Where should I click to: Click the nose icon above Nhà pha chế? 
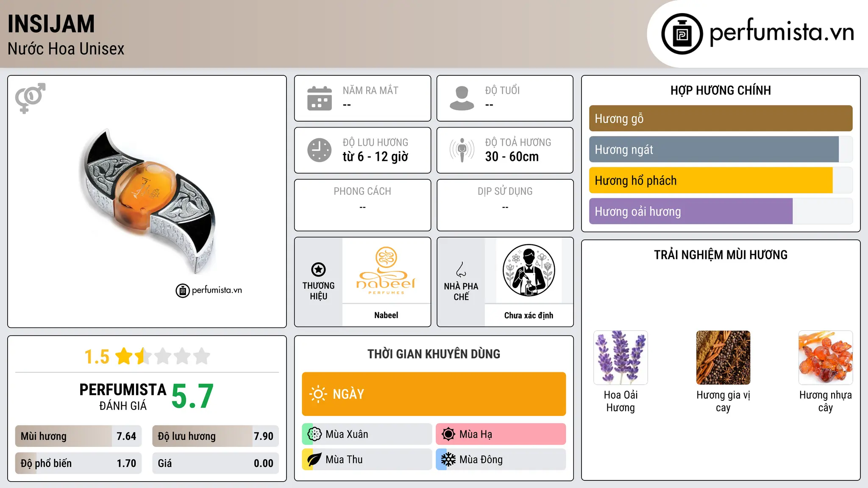pyautogui.click(x=461, y=269)
